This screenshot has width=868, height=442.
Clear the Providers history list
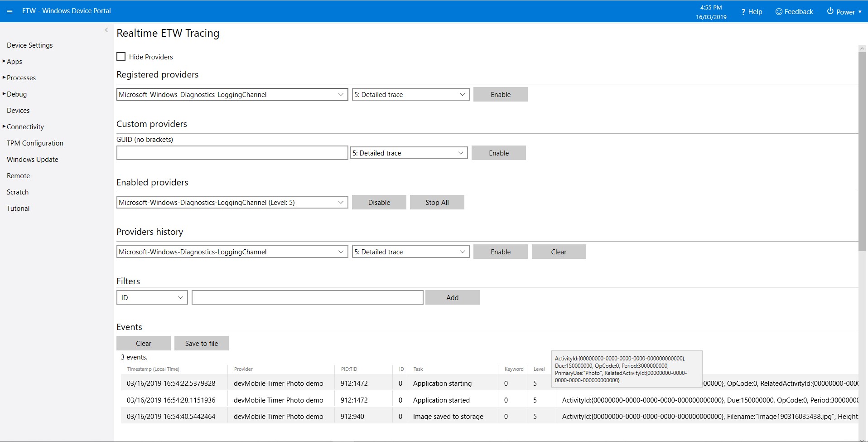point(559,252)
